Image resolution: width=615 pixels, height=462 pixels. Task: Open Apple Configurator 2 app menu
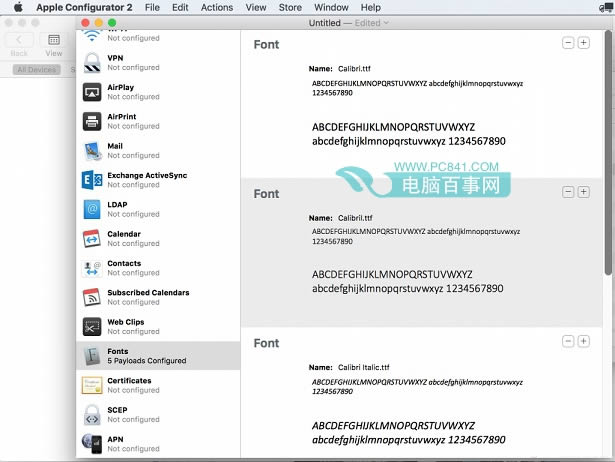[84, 7]
